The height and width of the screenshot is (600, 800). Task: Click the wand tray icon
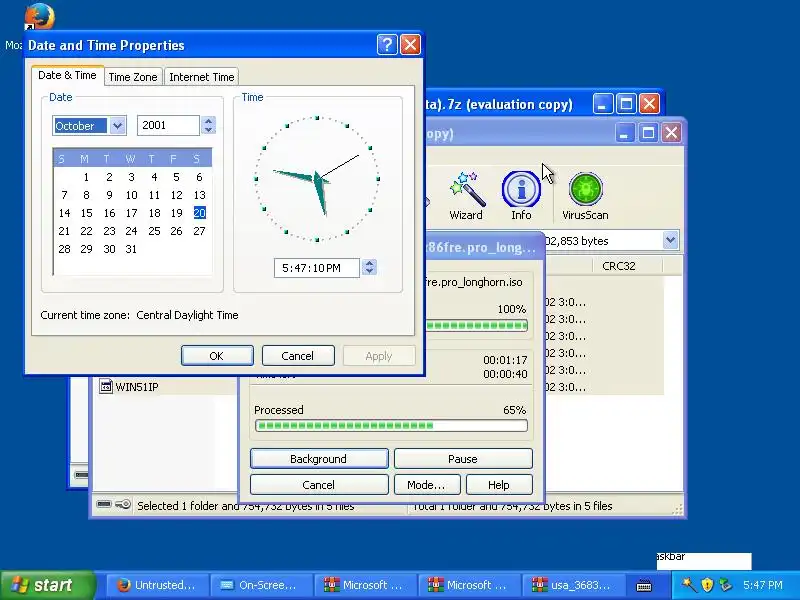coord(689,585)
